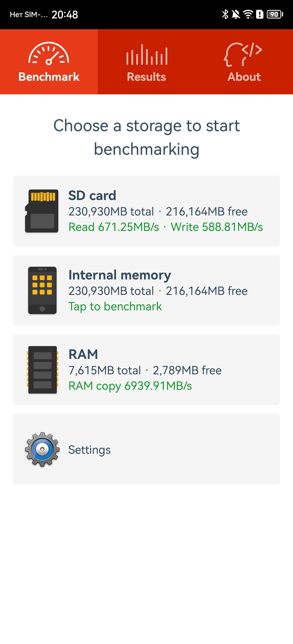Tap the muted notifications bell icon
This screenshot has width=293, height=644.
[236, 14]
